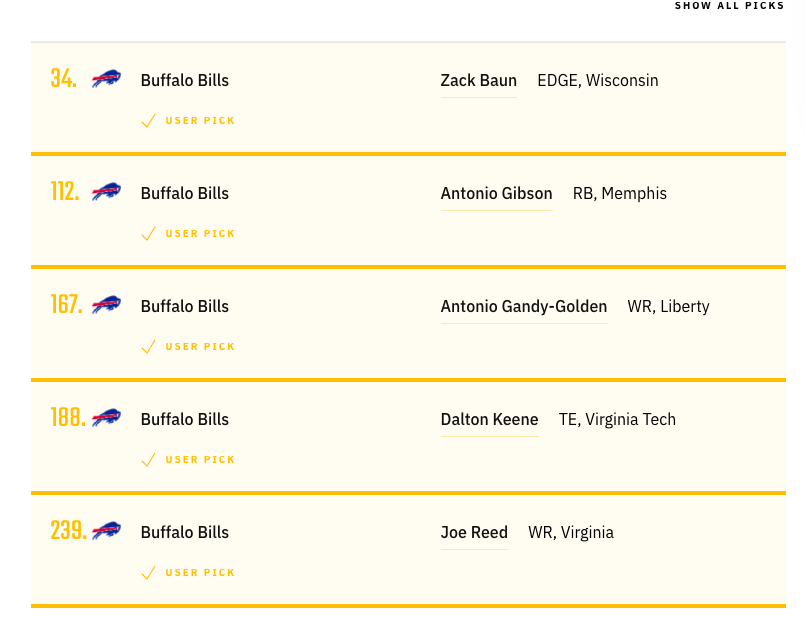The width and height of the screenshot is (805, 643).
Task: Open Antonio Gibson's player link
Action: 496,194
